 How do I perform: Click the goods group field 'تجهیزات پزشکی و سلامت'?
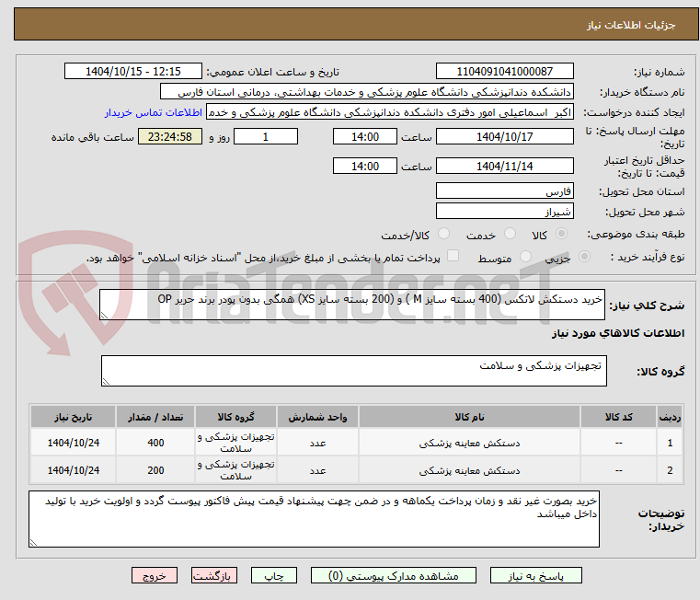[x=354, y=371]
